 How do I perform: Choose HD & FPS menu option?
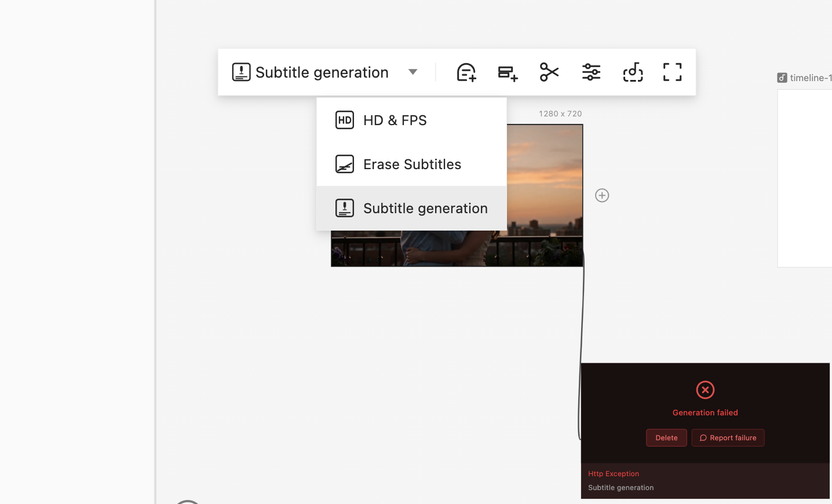point(411,120)
